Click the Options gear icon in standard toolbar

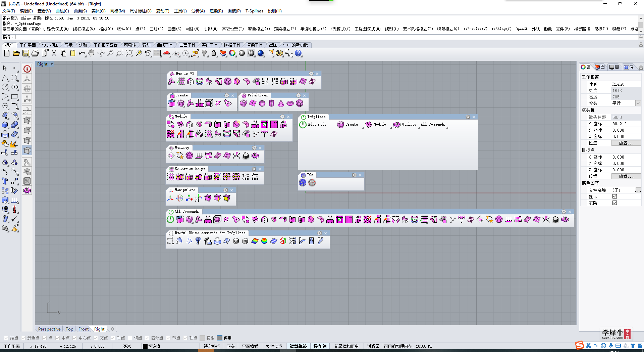(x=279, y=53)
